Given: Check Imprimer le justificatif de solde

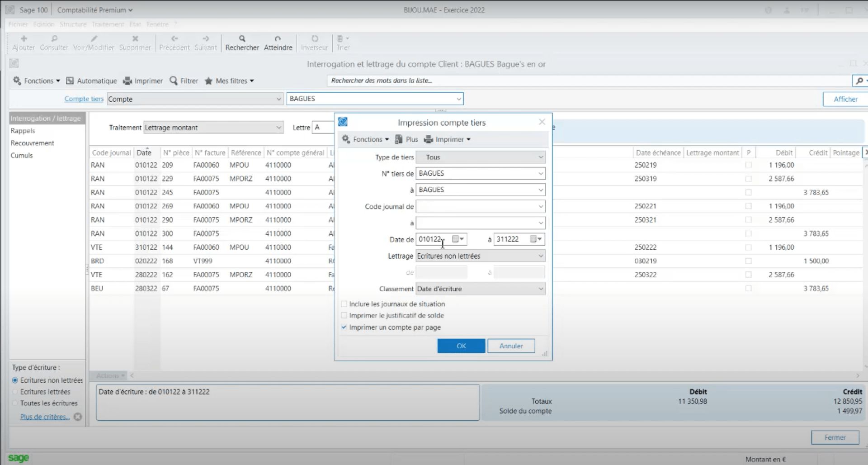Looking at the screenshot, I should click(344, 315).
